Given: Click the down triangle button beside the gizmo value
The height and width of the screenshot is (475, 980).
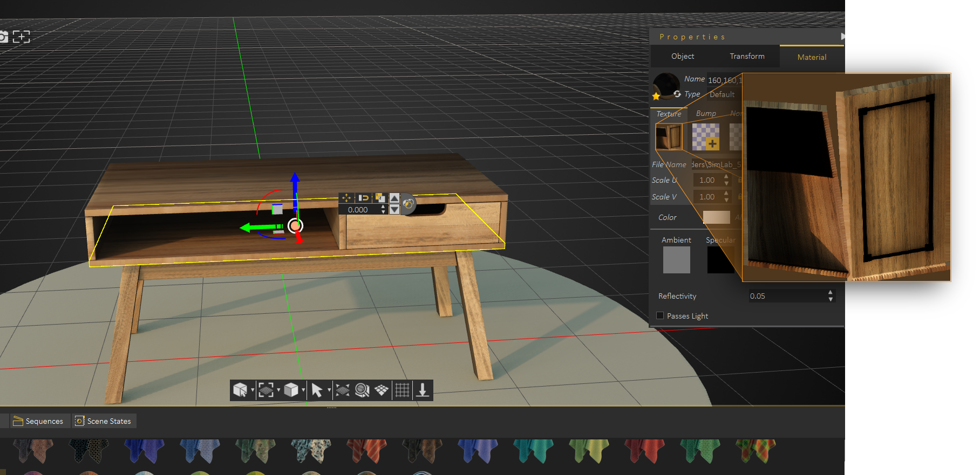Looking at the screenshot, I should 394,209.
